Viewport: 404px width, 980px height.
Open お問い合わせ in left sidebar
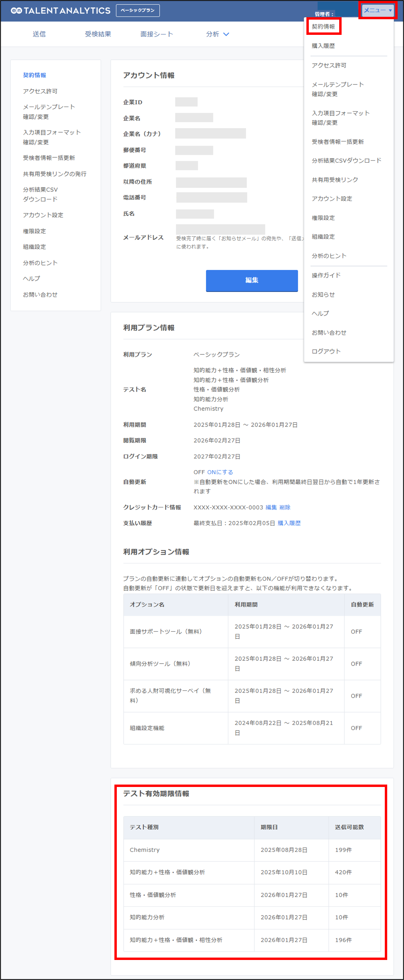point(40,294)
